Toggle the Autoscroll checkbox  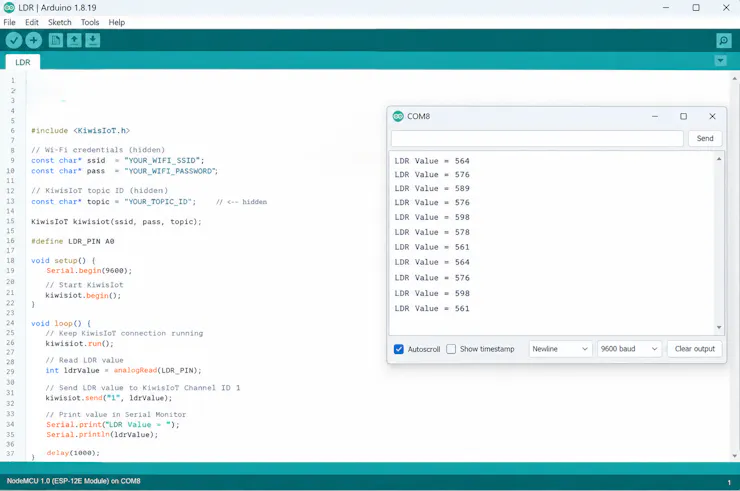[399, 349]
